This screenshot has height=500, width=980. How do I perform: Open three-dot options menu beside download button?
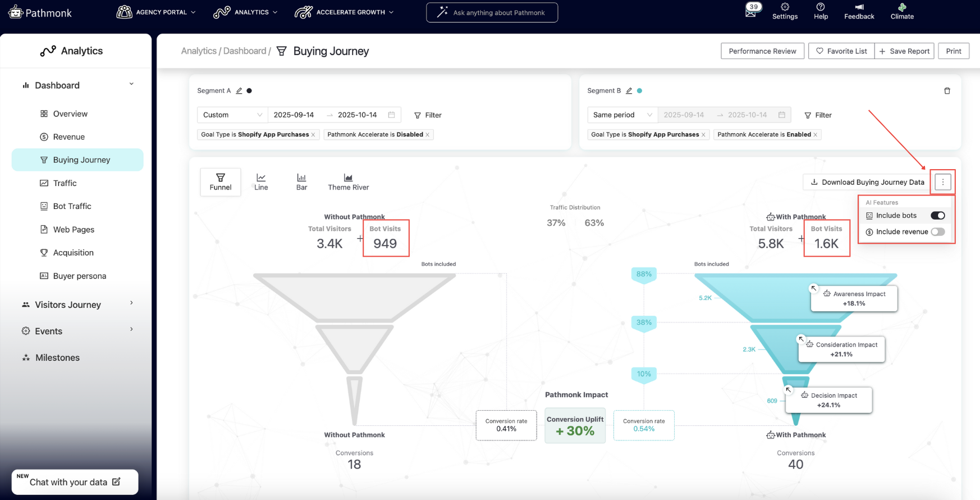(x=943, y=182)
